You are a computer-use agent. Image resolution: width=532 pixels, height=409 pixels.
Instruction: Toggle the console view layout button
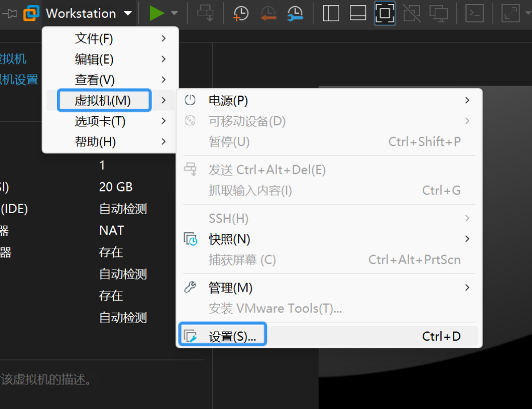click(x=384, y=13)
